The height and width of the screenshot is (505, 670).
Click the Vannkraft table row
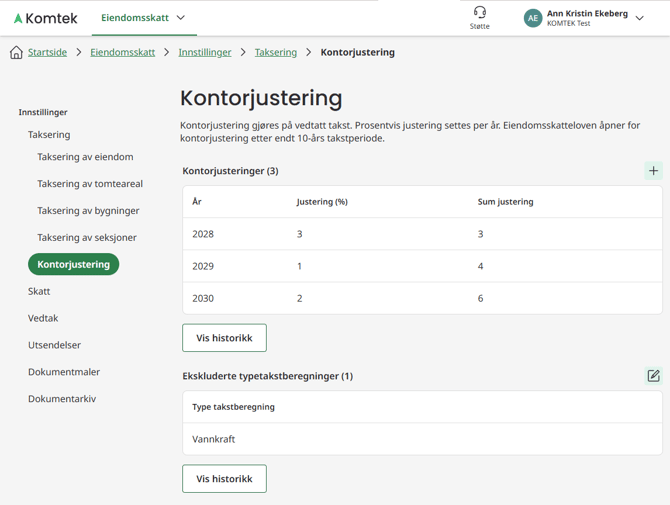pos(422,439)
